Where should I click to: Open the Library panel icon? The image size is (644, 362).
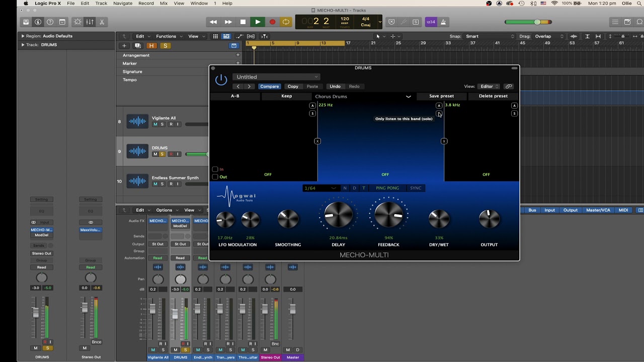pyautogui.click(x=26, y=22)
